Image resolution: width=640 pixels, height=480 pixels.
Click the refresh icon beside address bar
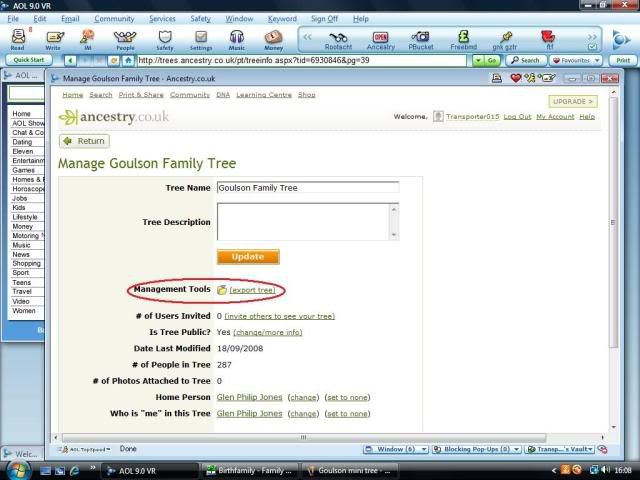[114, 60]
